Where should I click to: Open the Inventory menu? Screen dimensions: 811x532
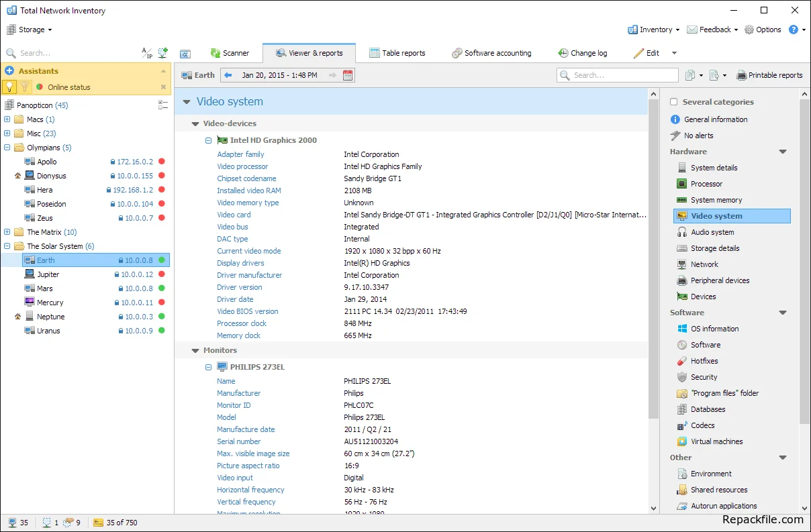coord(653,30)
